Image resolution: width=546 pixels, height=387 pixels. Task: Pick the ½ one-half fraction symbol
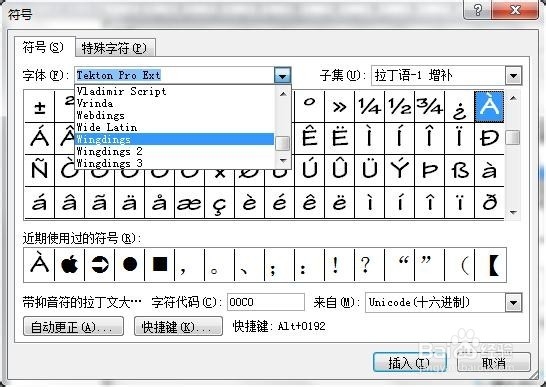(x=399, y=107)
